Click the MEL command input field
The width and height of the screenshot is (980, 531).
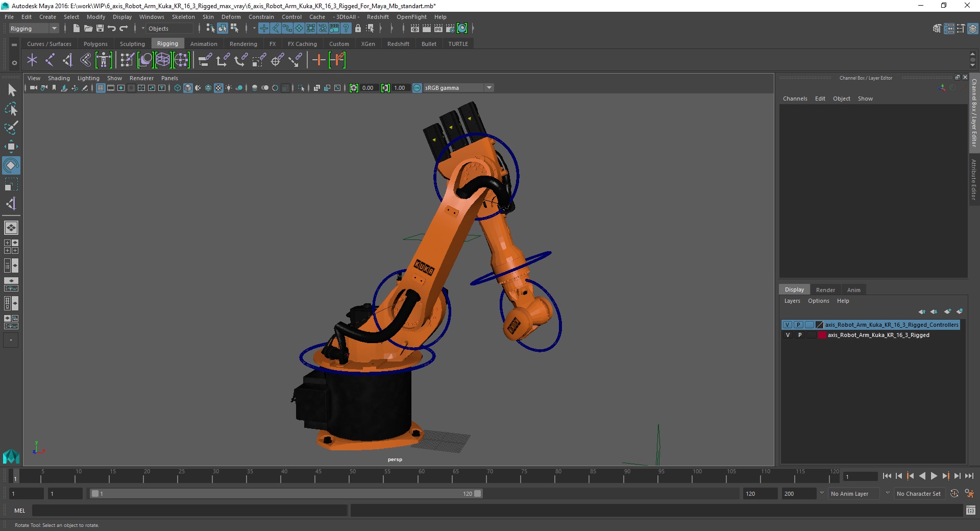pyautogui.click(x=190, y=511)
